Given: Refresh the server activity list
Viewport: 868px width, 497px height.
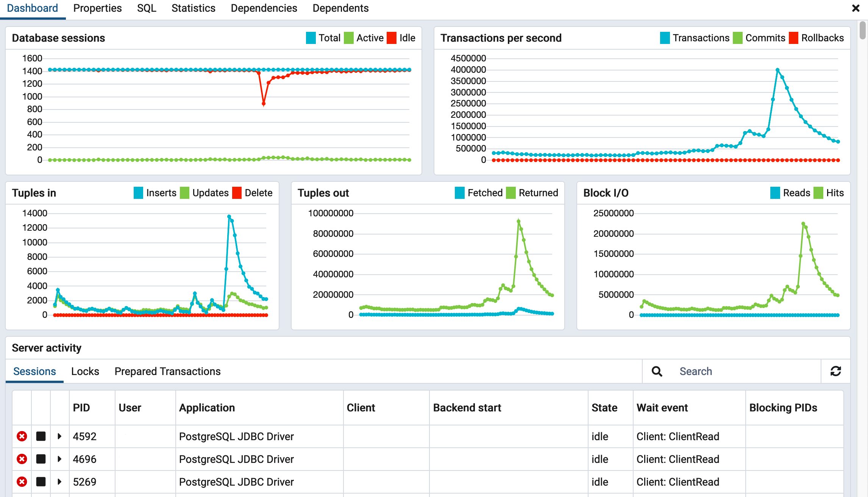Looking at the screenshot, I should coord(836,371).
